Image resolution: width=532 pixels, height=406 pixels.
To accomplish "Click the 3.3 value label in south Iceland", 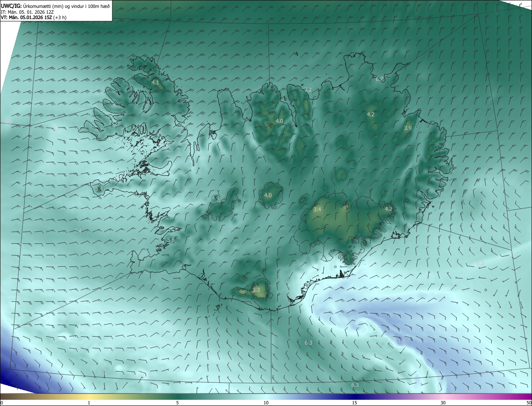I will tap(256, 290).
